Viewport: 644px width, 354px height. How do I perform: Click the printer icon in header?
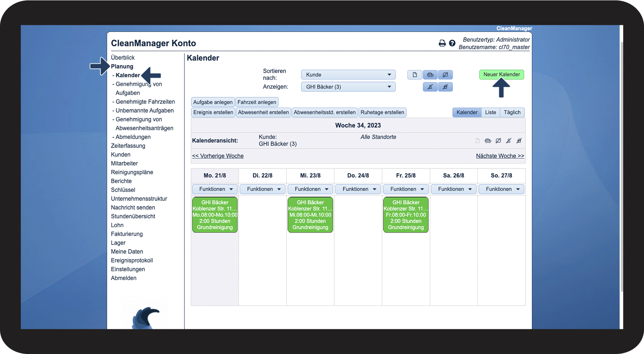442,43
